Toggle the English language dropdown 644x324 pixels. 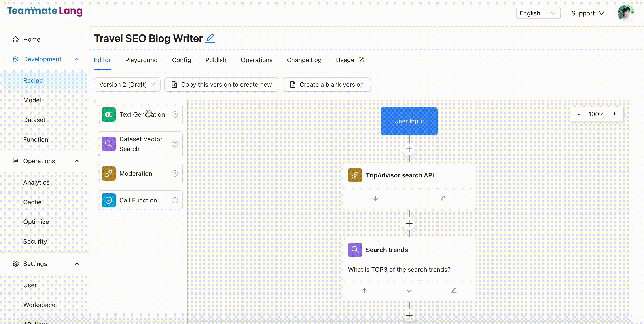coord(538,13)
